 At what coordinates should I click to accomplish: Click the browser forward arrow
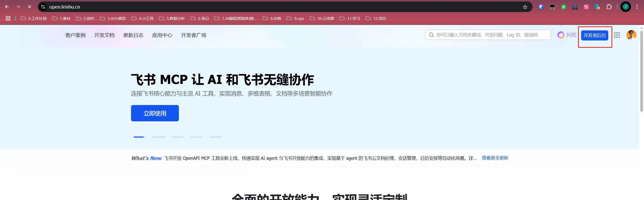coord(18,7)
